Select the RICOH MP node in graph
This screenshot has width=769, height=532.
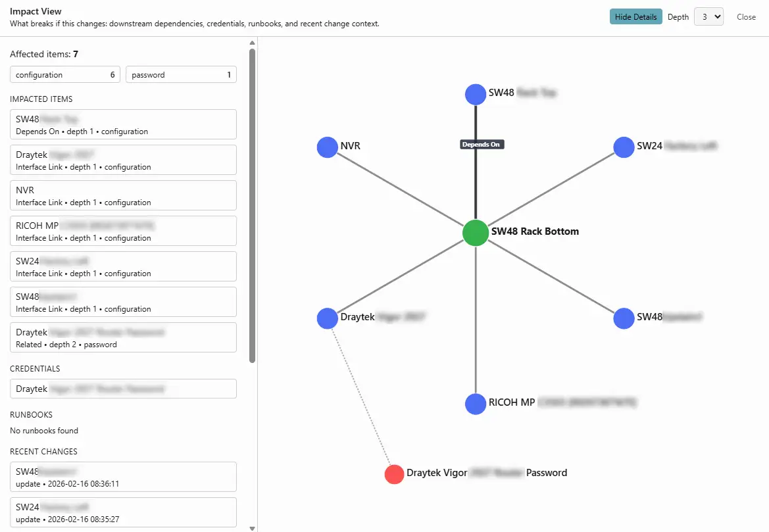[475, 404]
